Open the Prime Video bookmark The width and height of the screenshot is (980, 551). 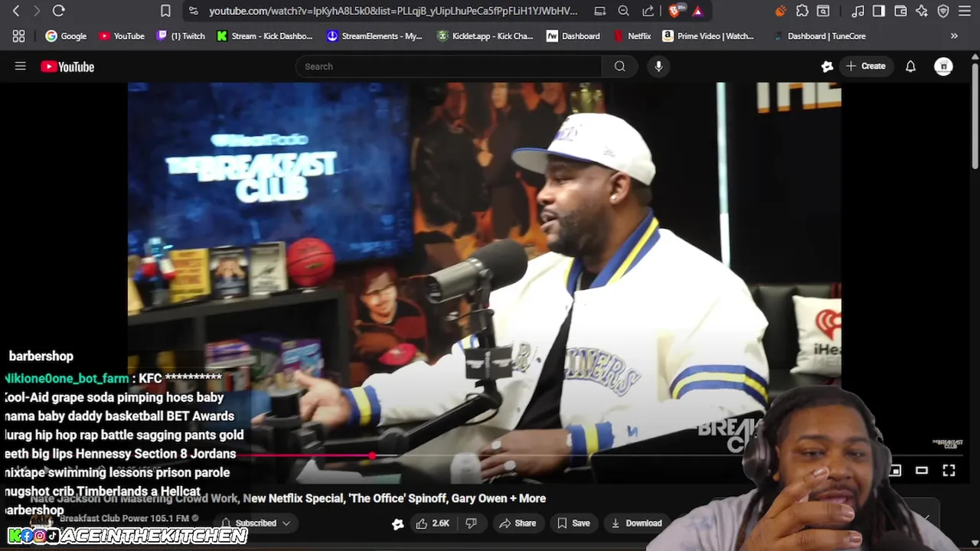709,36
